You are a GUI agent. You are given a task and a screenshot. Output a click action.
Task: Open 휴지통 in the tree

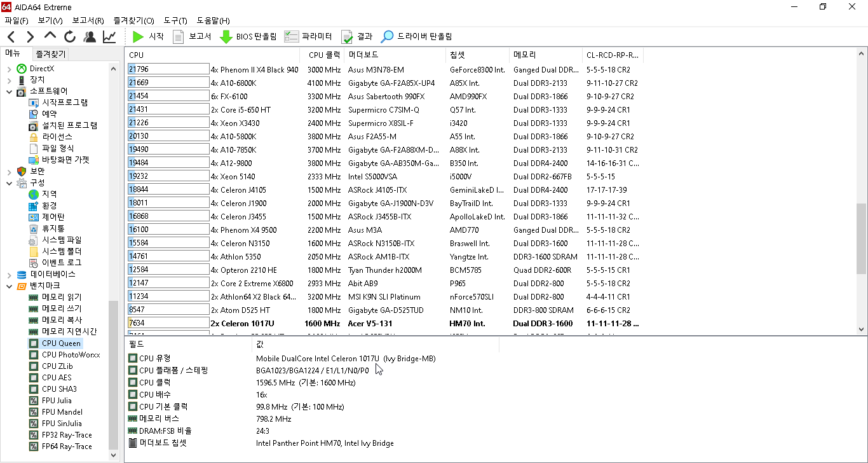(x=53, y=228)
